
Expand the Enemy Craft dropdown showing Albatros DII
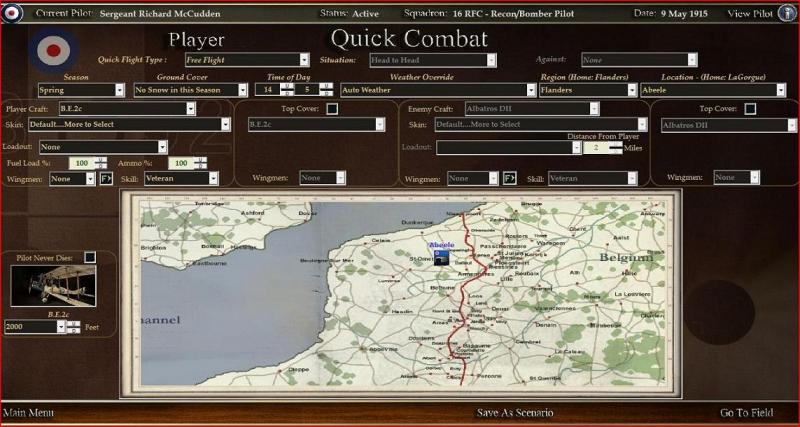coord(532,109)
